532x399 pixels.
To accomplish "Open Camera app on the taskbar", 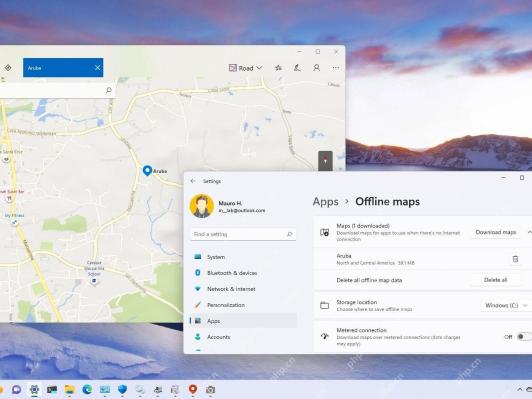I will [210, 390].
